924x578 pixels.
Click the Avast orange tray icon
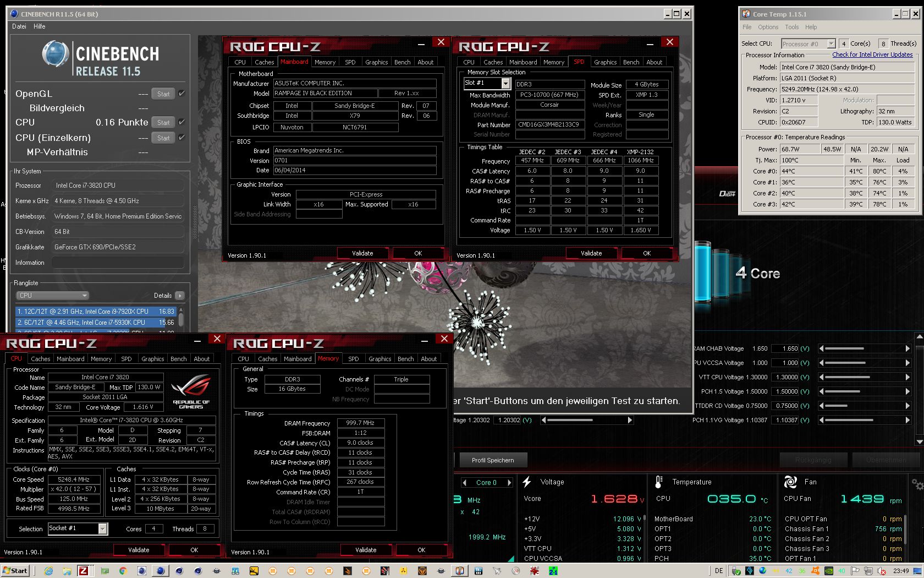815,571
